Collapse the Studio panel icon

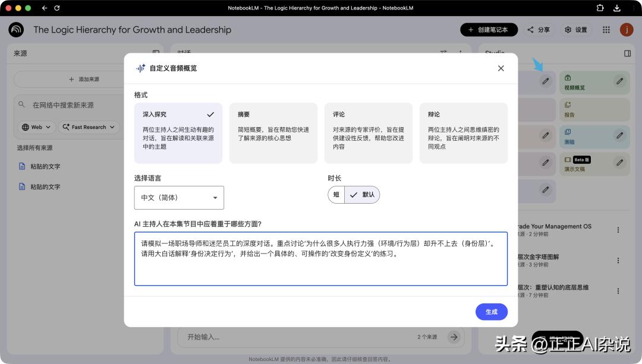[x=627, y=53]
